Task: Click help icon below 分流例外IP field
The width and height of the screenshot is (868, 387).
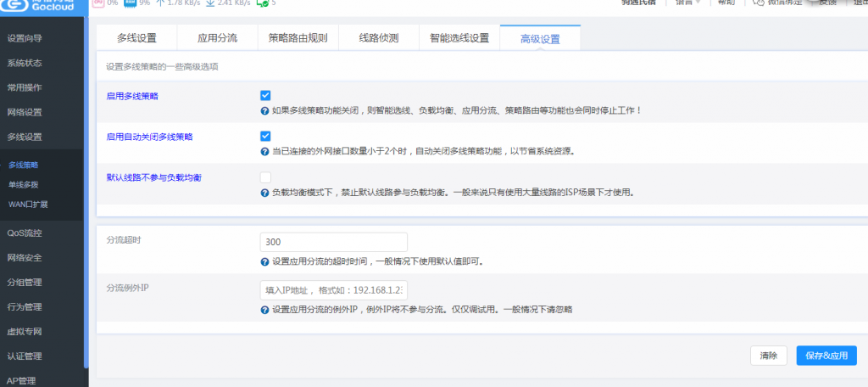Action: point(265,310)
